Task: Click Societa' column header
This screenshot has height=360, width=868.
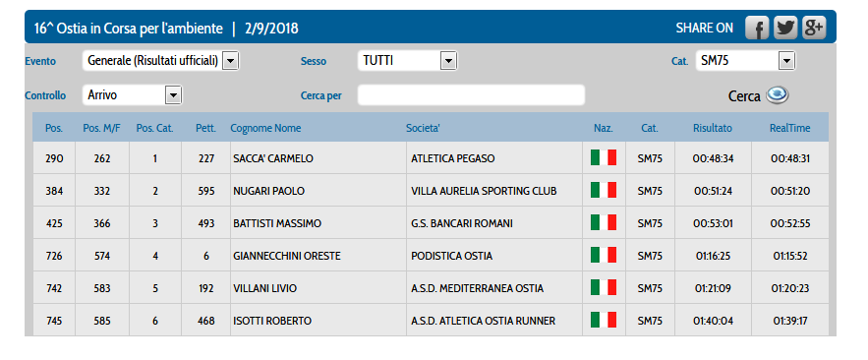Action: point(423,128)
